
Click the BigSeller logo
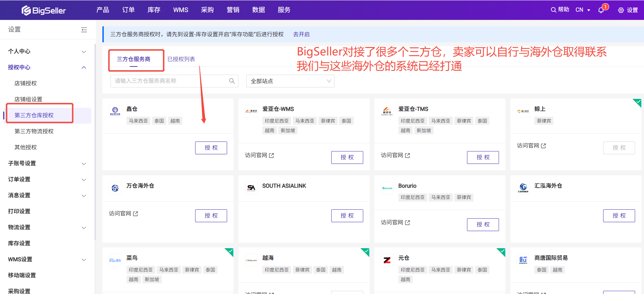[44, 10]
